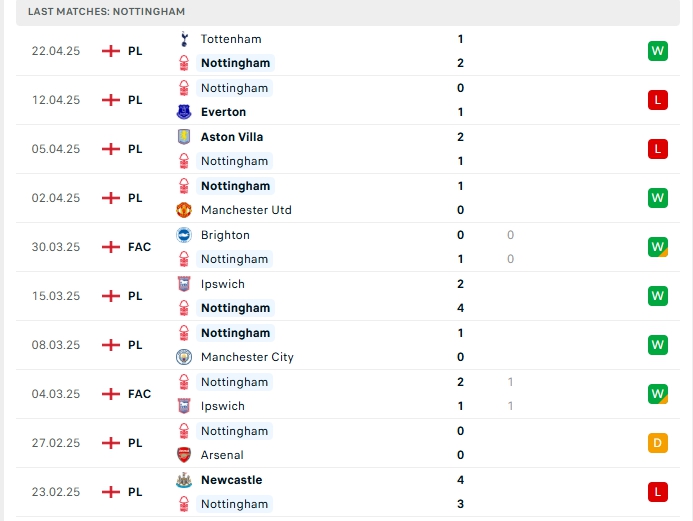Click Aston Villa's score of 2
Image resolution: width=693 pixels, height=521 pixels.
pos(461,137)
